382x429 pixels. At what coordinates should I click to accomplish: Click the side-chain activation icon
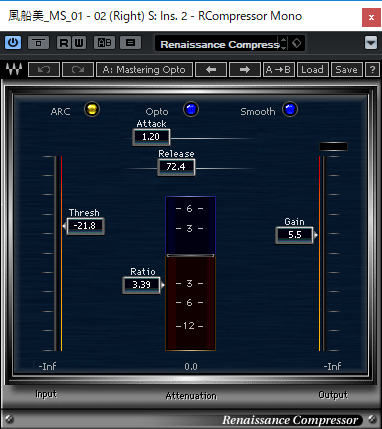point(38,43)
